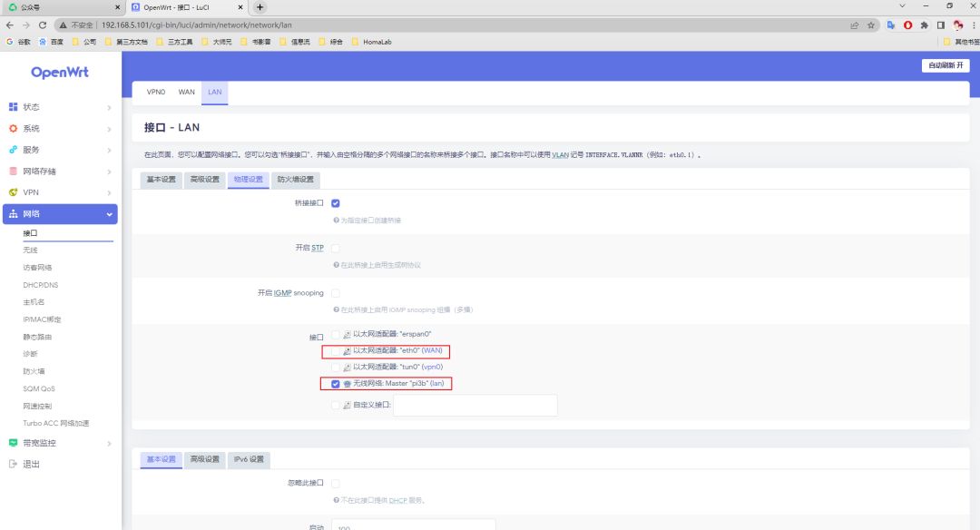Open the browser tab search dropdown

[x=902, y=6]
